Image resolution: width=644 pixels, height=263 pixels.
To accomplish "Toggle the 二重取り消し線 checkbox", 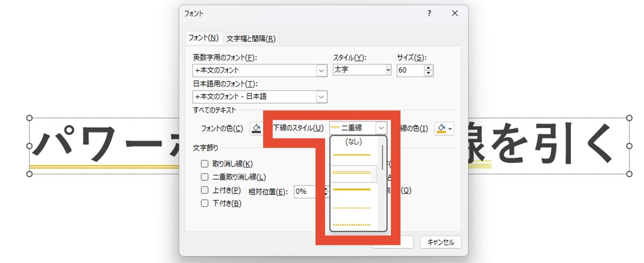I will click(x=205, y=177).
